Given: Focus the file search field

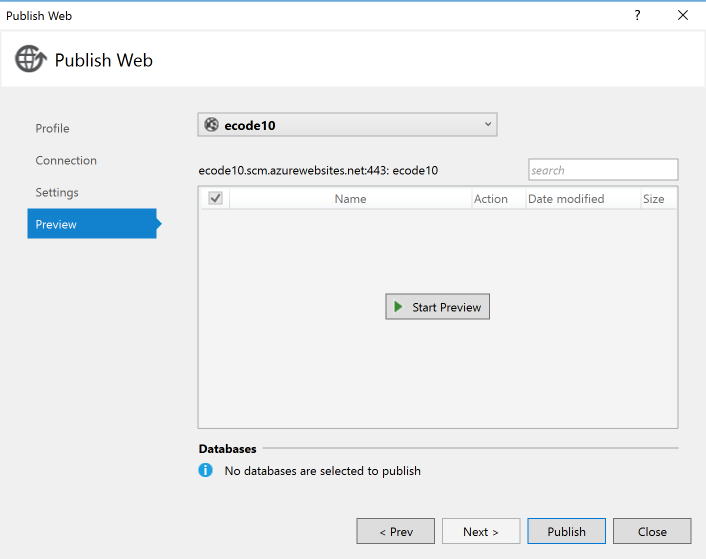Looking at the screenshot, I should tap(603, 170).
